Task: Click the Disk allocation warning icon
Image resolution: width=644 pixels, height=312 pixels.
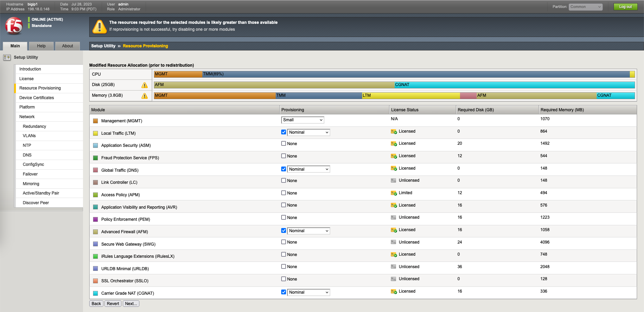Action: (x=145, y=85)
